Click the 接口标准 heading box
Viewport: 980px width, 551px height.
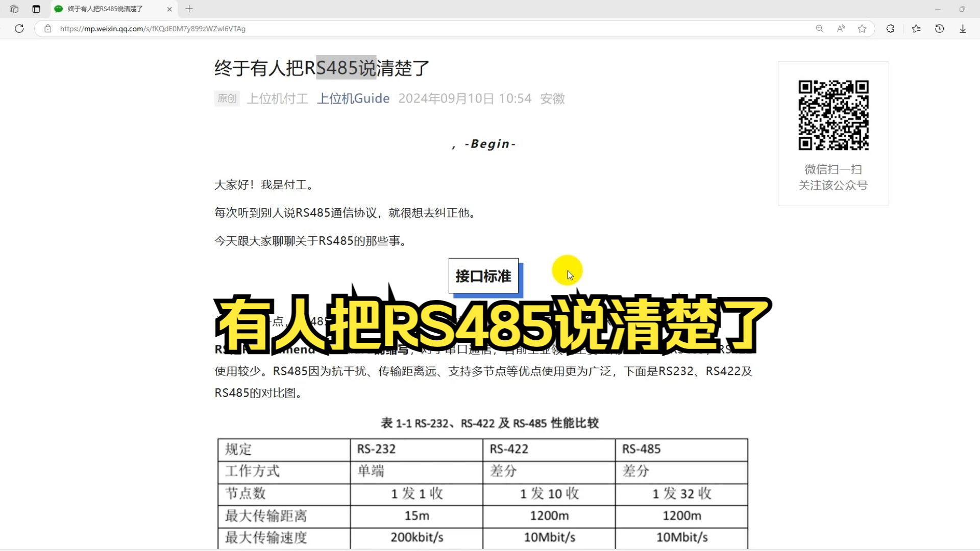coord(483,276)
